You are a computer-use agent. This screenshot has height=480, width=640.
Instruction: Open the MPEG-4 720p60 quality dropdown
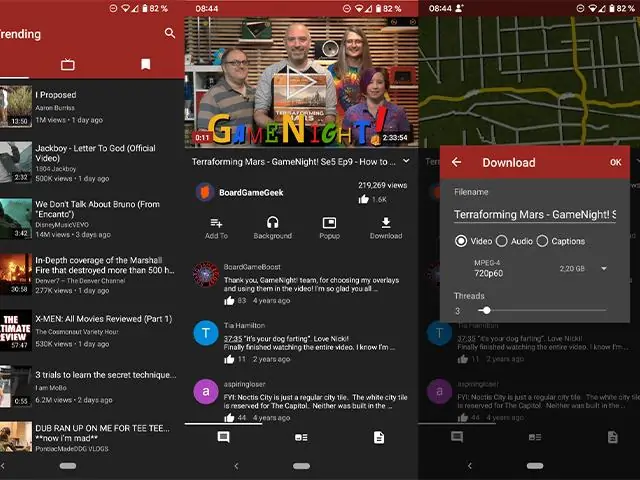604,269
